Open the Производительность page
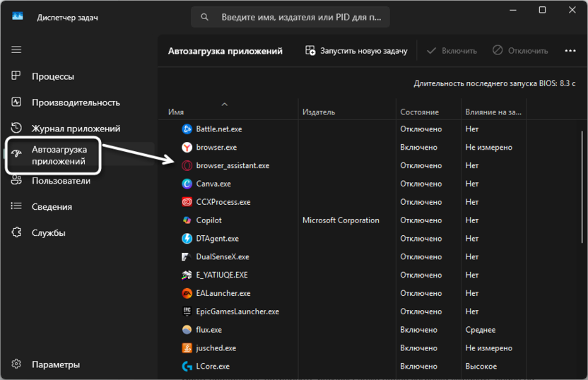 (x=75, y=102)
